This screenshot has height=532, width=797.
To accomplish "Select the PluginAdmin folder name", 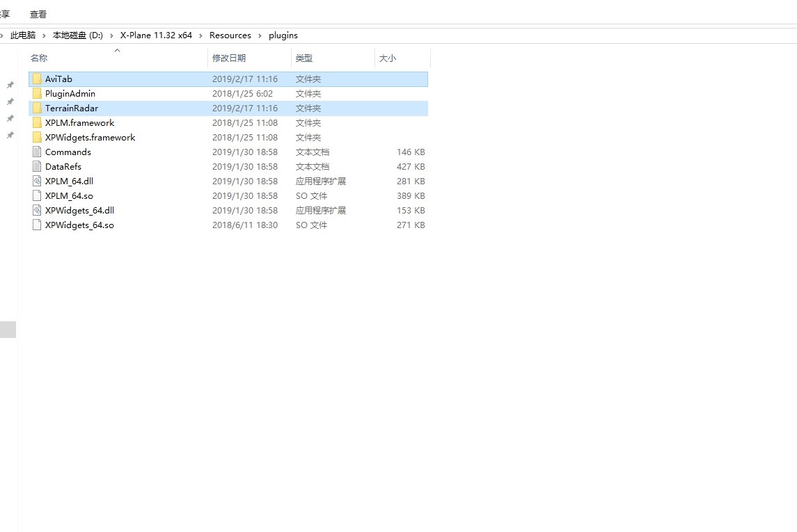I will click(70, 94).
